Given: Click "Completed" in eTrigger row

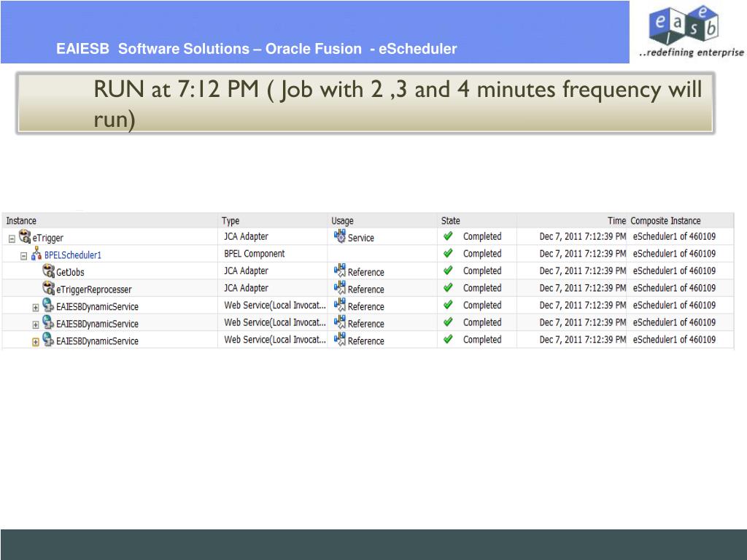Looking at the screenshot, I should point(482,237).
